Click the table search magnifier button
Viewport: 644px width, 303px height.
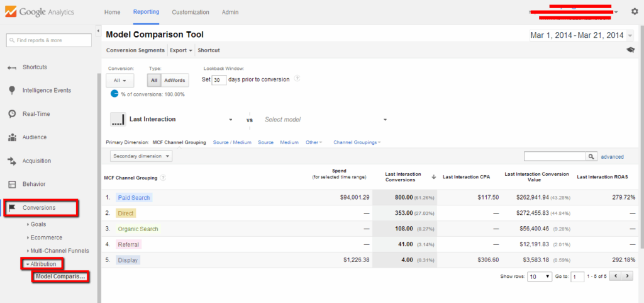(x=591, y=157)
